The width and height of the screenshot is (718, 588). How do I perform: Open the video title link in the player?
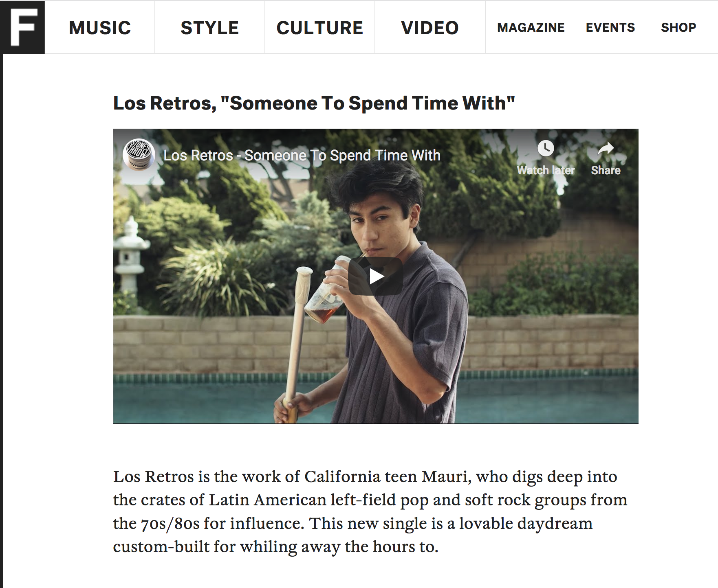tap(302, 156)
